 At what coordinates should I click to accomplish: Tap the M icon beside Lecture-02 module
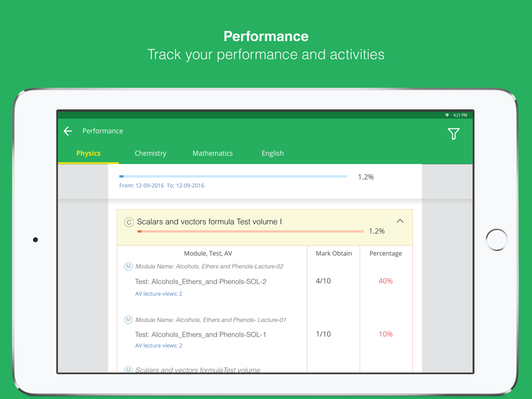point(128,267)
